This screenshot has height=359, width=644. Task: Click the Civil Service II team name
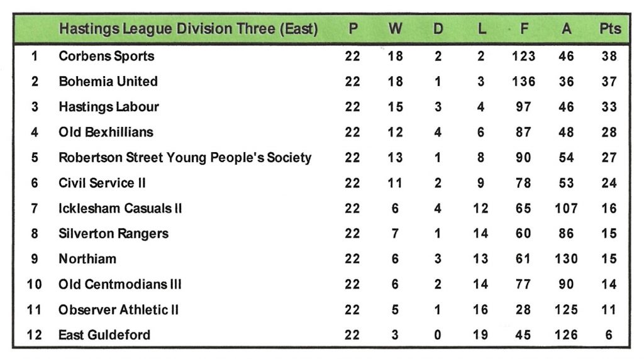pyautogui.click(x=102, y=183)
